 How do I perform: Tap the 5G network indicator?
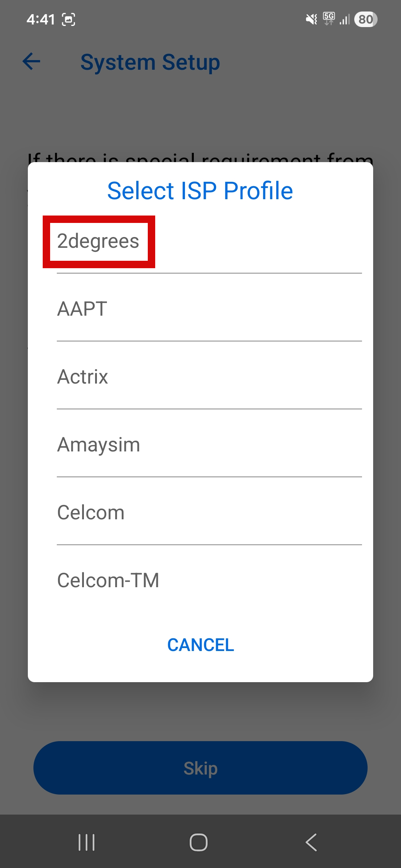(x=329, y=19)
